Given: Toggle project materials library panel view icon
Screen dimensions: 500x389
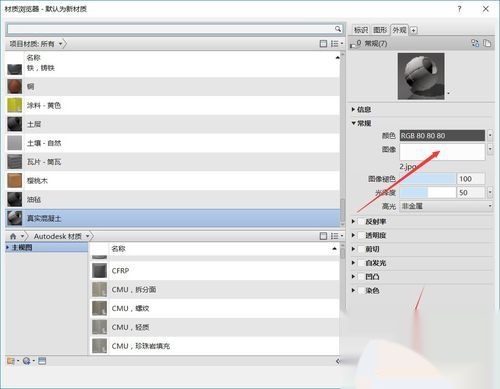Looking at the screenshot, I should pos(323,44).
